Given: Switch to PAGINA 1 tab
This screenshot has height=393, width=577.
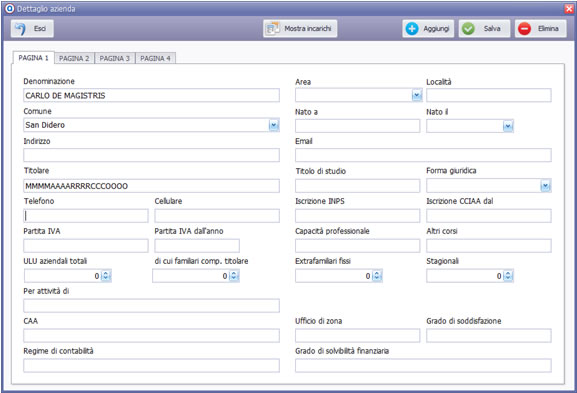Looking at the screenshot, I should [33, 58].
